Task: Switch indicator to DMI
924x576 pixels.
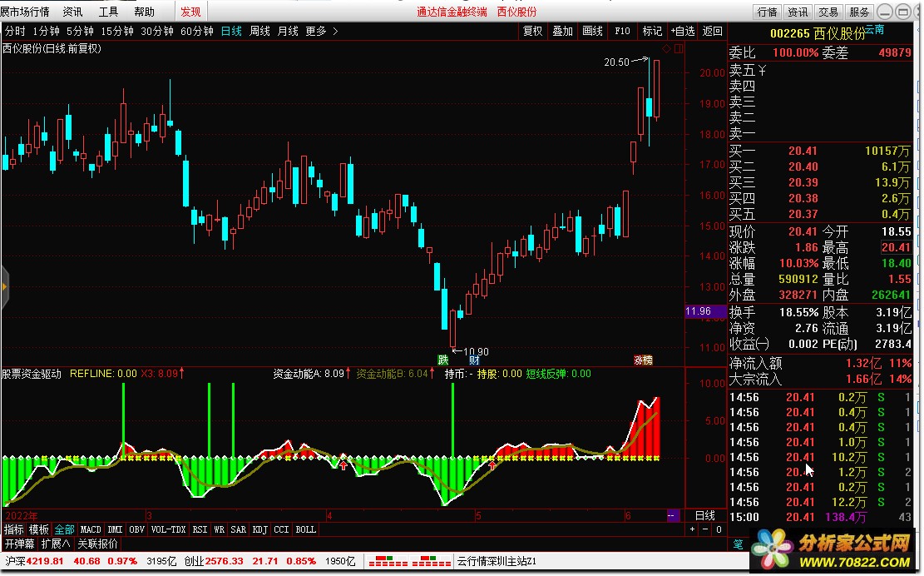Action: tap(115, 529)
